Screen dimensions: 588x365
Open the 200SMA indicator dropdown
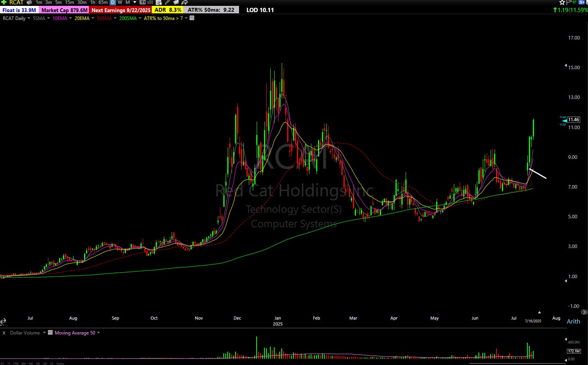[140, 18]
